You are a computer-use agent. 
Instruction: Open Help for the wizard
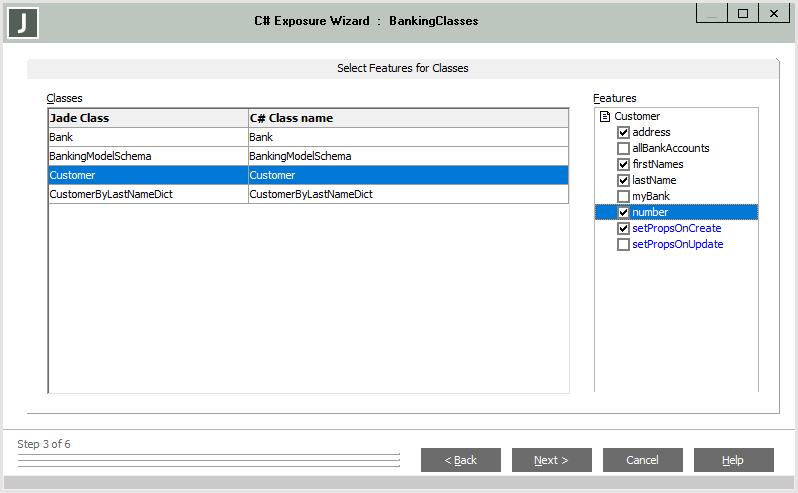733,460
